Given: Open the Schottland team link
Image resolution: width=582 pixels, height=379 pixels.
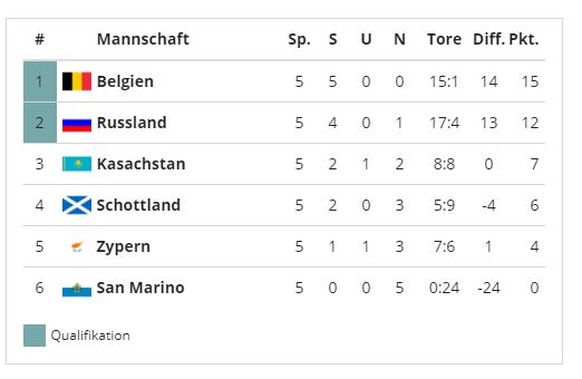Looking at the screenshot, I should pos(138,205).
